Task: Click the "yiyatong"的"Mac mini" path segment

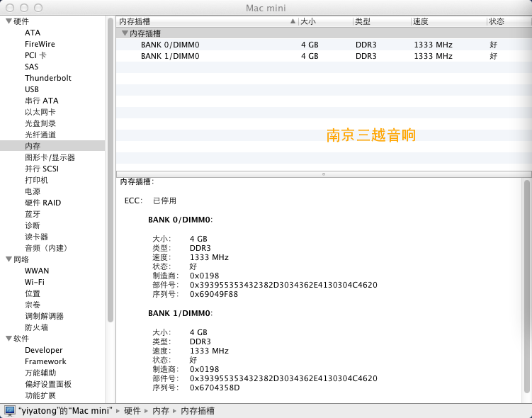Action: tap(65, 411)
